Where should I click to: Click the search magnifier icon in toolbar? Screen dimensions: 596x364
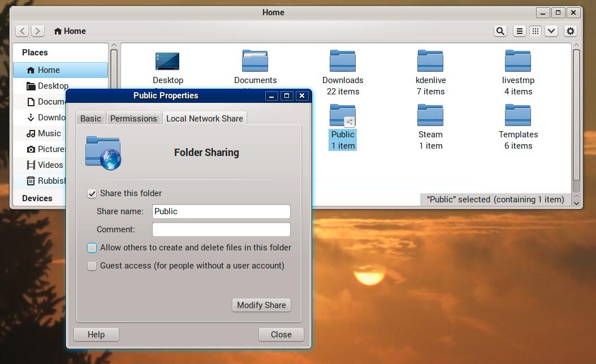click(x=500, y=31)
